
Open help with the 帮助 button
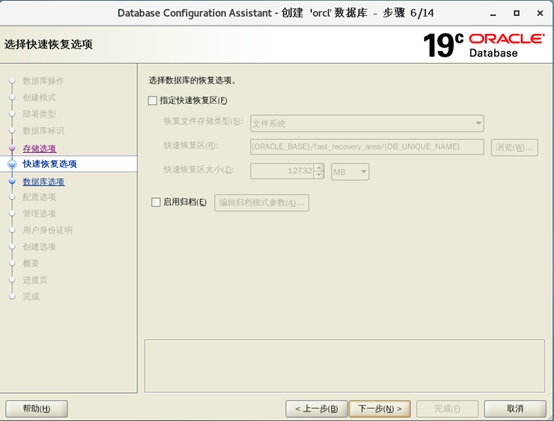pos(37,409)
